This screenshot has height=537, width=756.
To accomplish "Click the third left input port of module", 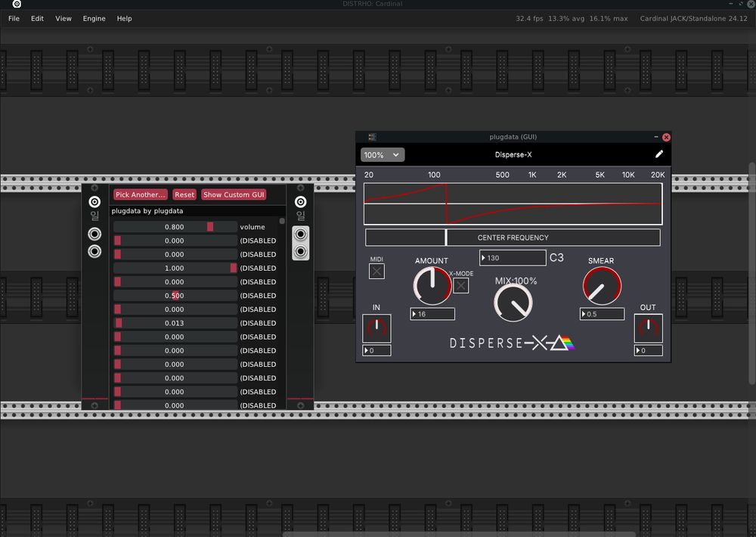I will (94, 251).
